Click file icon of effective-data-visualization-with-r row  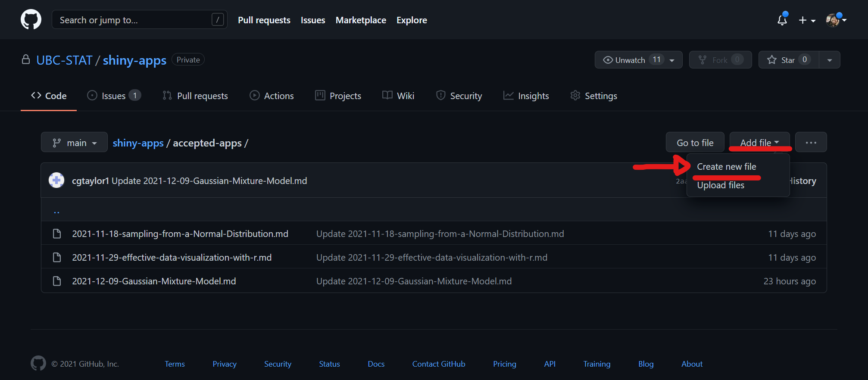pos(56,257)
